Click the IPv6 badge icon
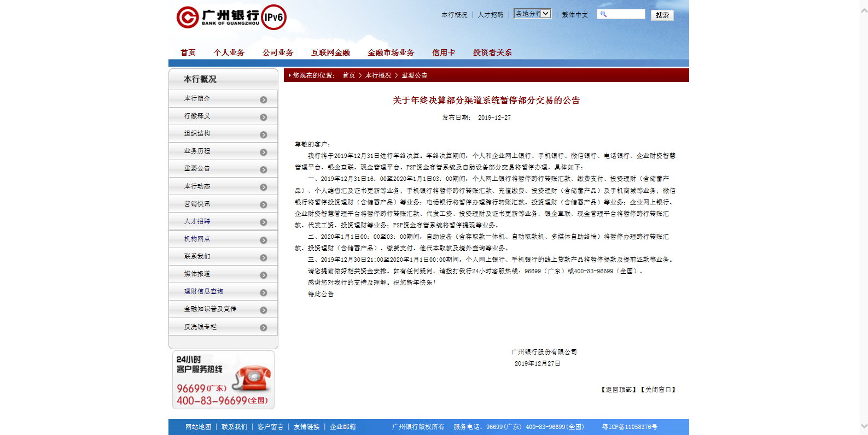 click(x=273, y=17)
